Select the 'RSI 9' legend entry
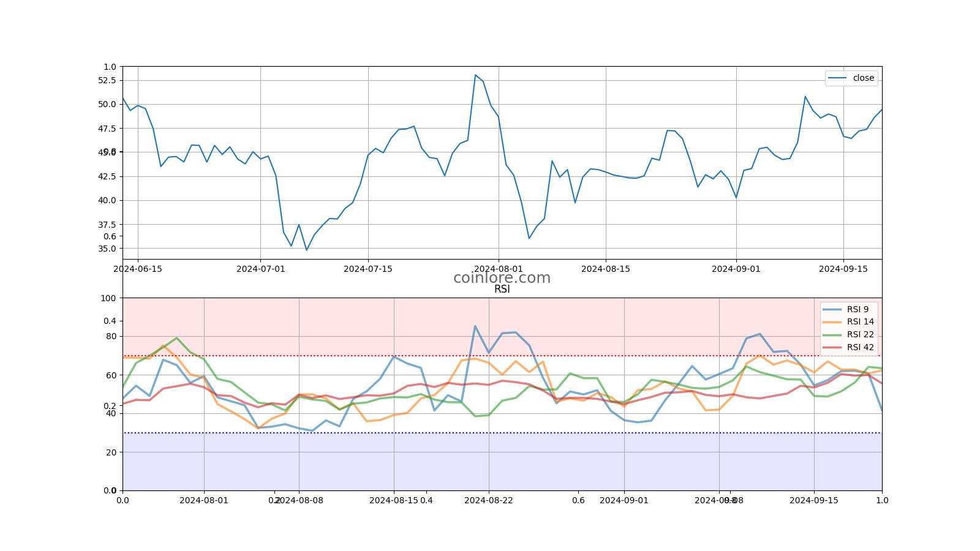This screenshot has height=551, width=980. (858, 309)
